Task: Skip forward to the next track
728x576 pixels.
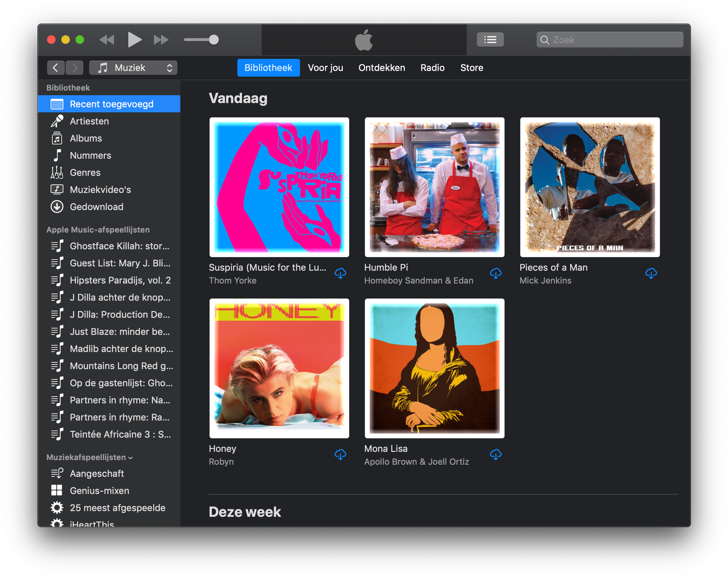Action: 161,40
